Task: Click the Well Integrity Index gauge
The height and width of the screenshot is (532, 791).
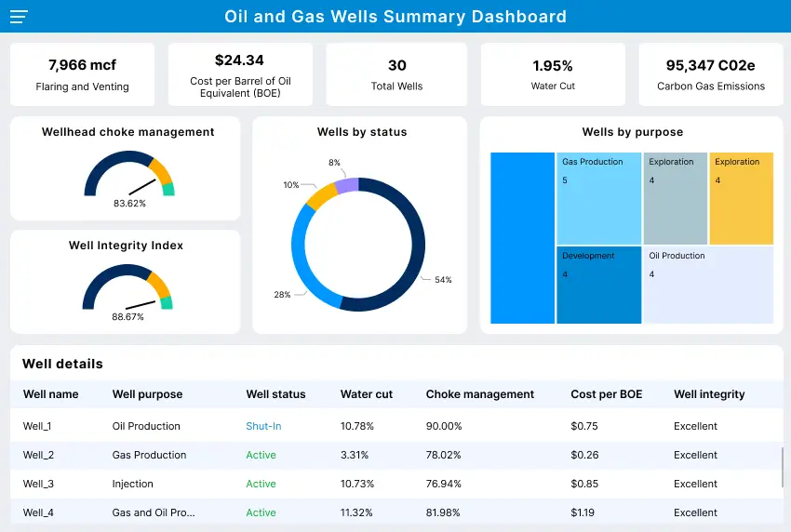Action: tap(127, 289)
